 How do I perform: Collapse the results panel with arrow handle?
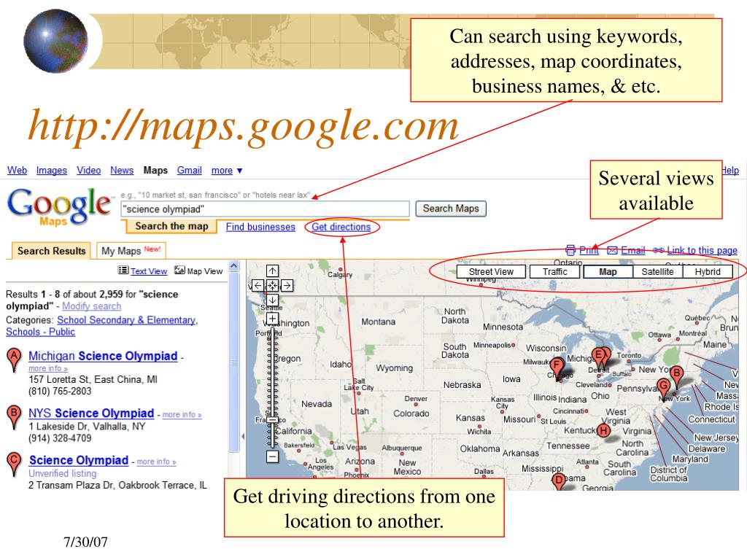[x=243, y=436]
